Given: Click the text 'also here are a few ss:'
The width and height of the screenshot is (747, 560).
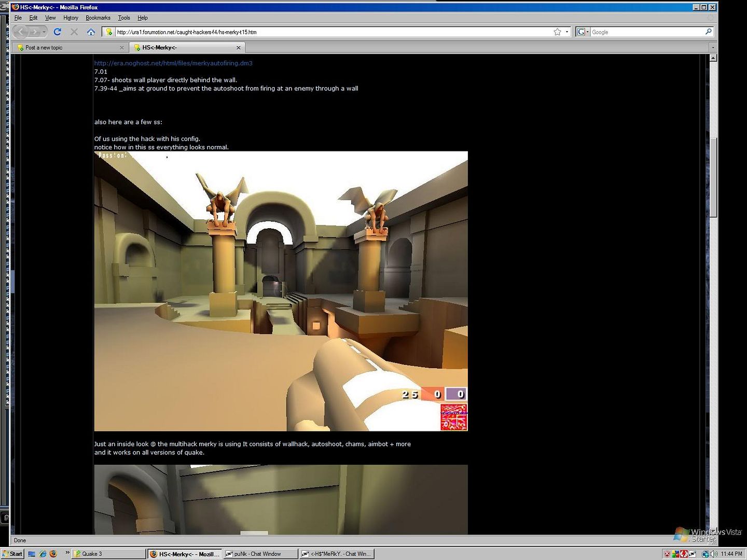Looking at the screenshot, I should [x=128, y=122].
